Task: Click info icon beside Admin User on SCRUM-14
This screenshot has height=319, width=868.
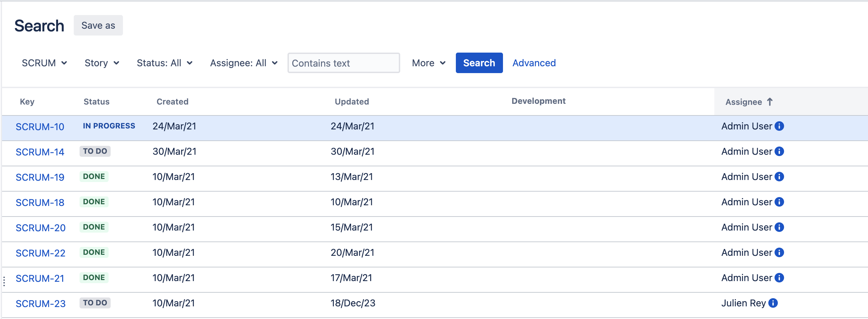Action: pyautogui.click(x=779, y=151)
